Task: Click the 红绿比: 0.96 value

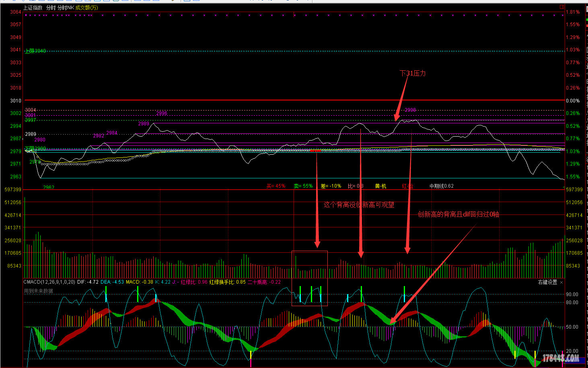Action: [194, 282]
